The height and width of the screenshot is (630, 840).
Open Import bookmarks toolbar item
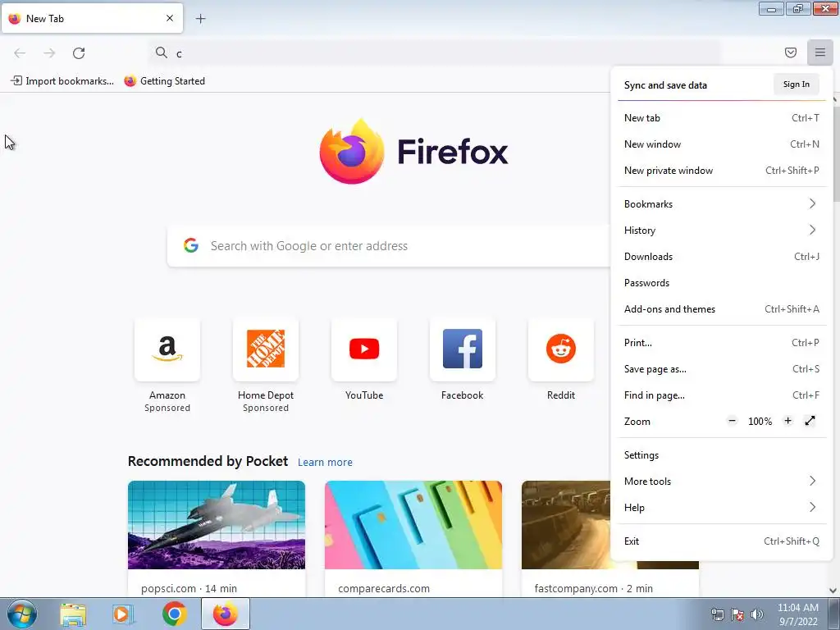tap(62, 81)
